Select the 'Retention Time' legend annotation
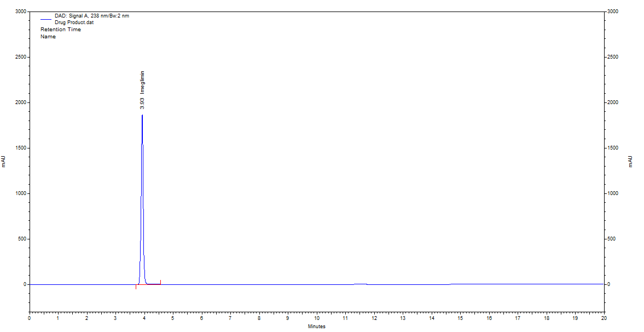644x332 pixels. 60,30
